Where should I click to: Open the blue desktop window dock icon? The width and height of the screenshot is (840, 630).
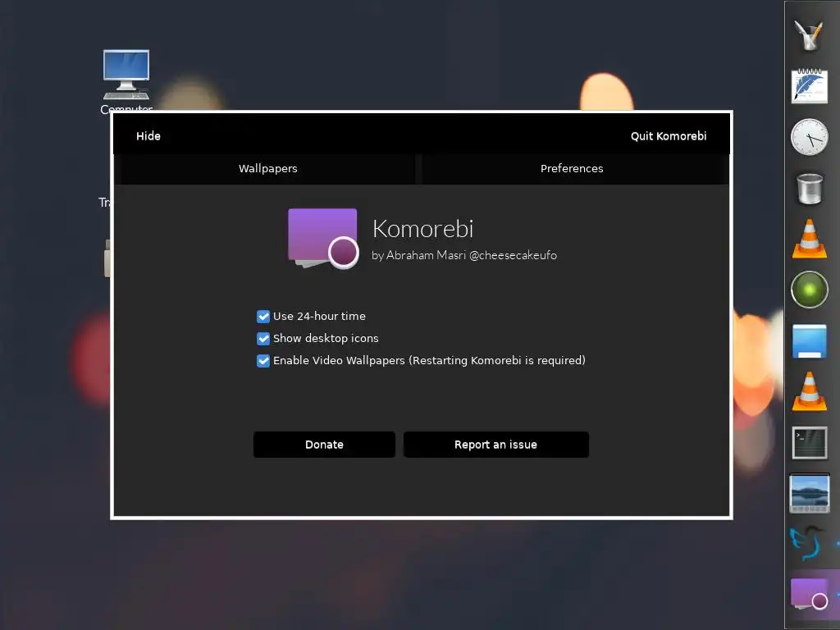coord(810,341)
